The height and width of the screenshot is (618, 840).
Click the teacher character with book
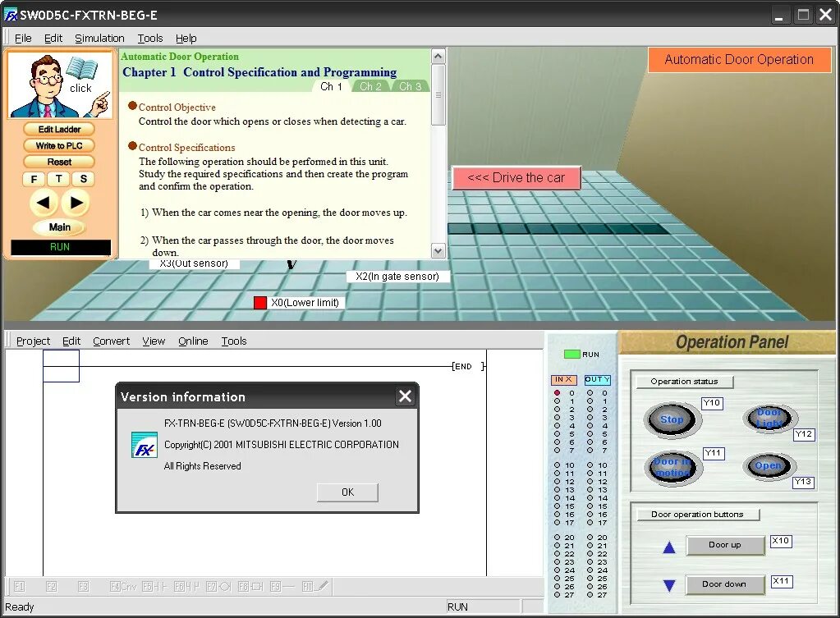click(60, 85)
